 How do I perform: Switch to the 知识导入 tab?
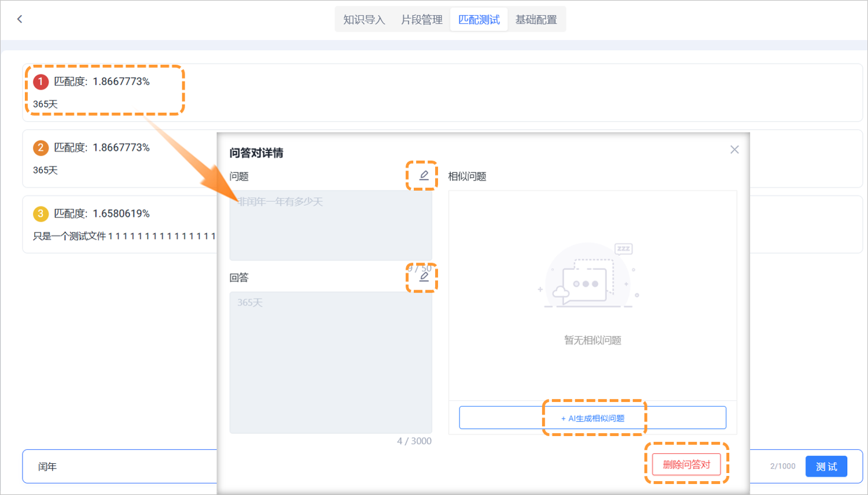pyautogui.click(x=364, y=20)
